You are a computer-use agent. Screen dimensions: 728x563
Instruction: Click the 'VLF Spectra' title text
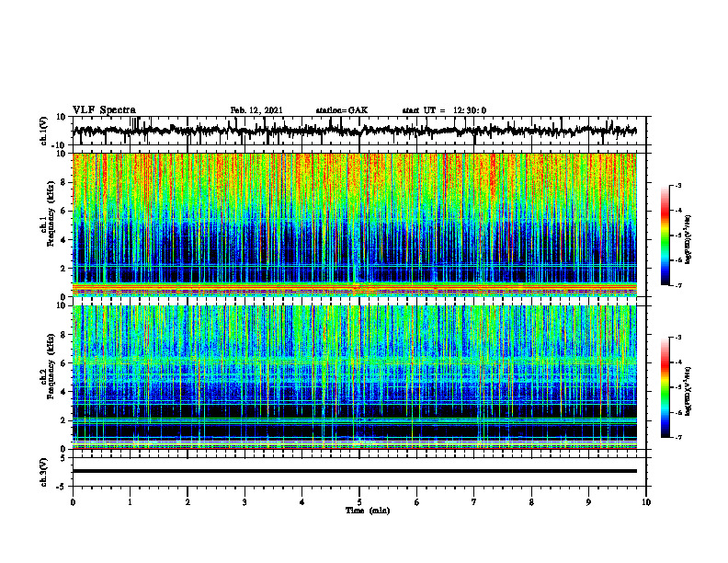tap(104, 110)
